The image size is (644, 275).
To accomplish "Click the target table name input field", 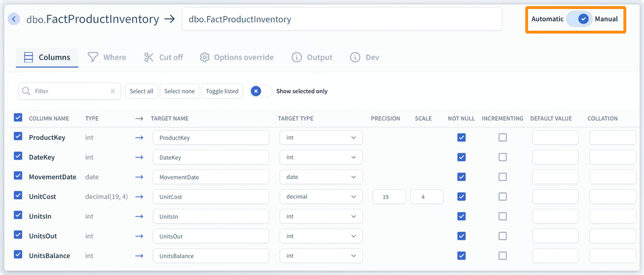I will pos(341,19).
